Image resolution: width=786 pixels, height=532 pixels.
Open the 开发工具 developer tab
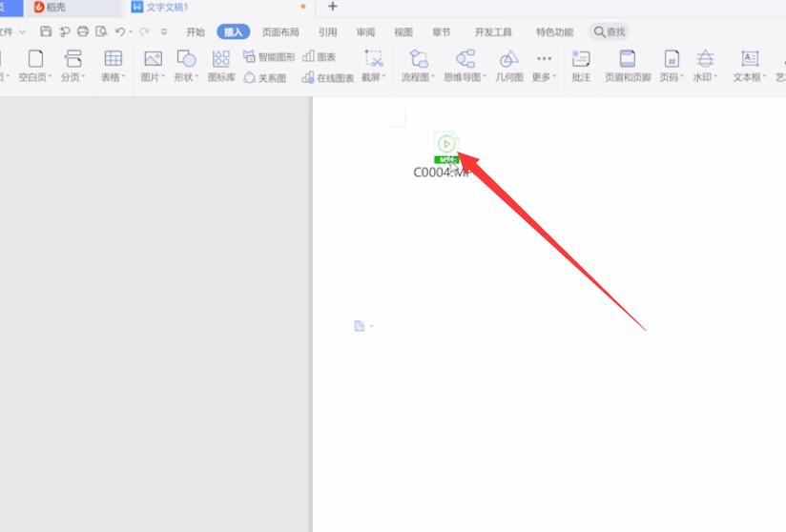493,32
